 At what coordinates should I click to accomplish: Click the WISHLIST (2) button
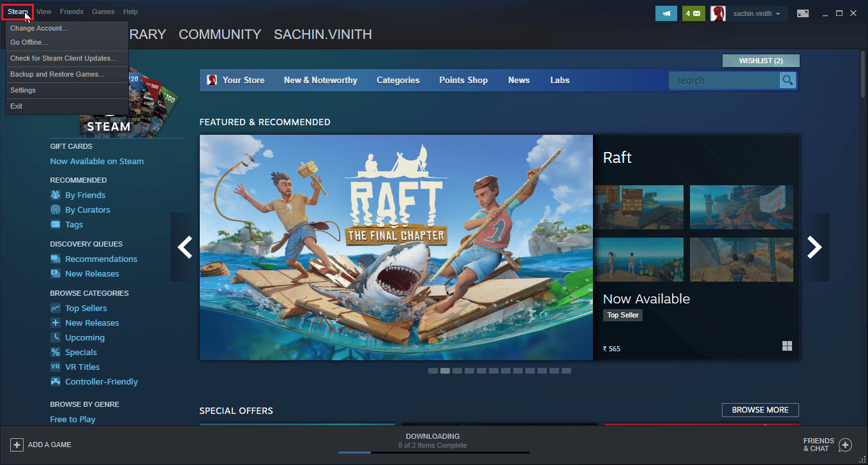(761, 61)
